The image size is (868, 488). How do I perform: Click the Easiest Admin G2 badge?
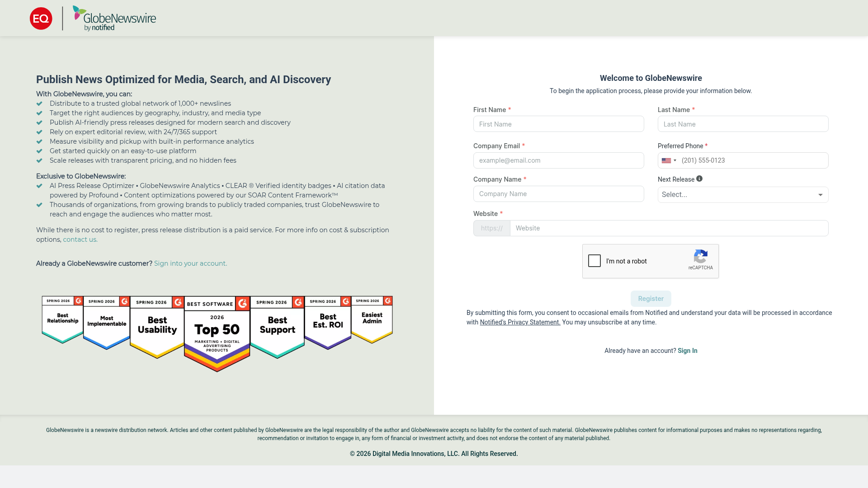[x=372, y=320]
